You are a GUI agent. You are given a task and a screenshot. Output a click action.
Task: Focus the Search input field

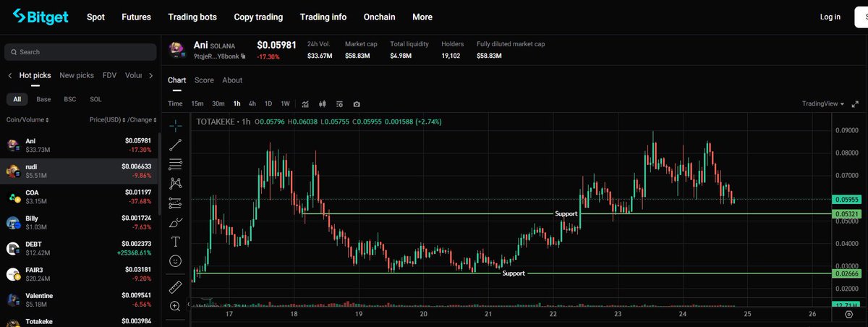80,52
